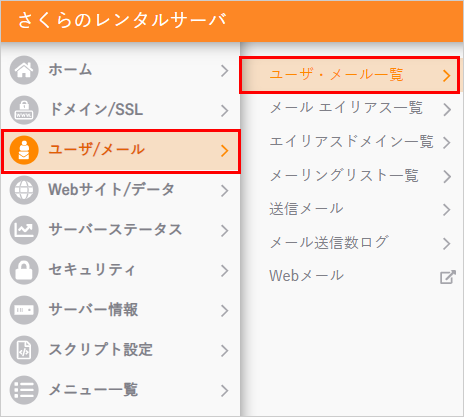Click さくらのレンタルサーバ header title

[x=122, y=20]
